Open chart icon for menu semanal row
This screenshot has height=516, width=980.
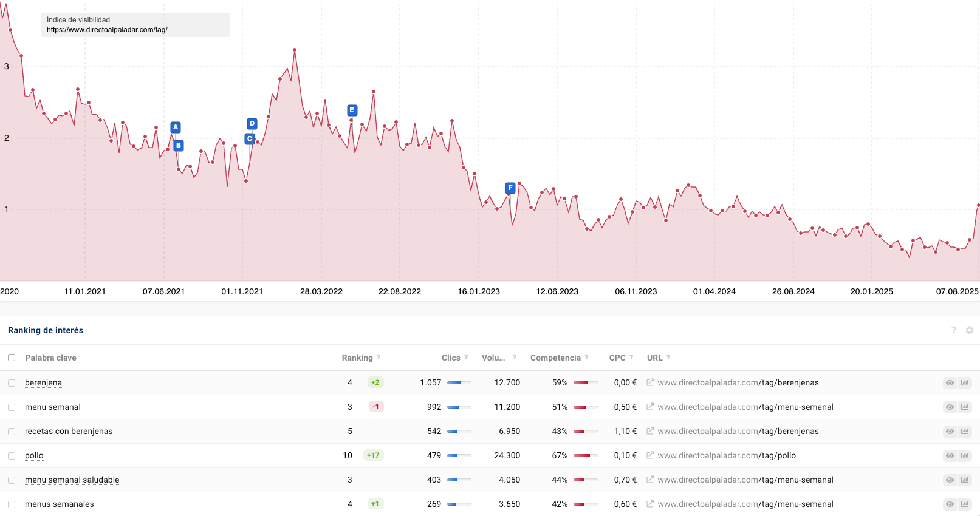(x=965, y=407)
